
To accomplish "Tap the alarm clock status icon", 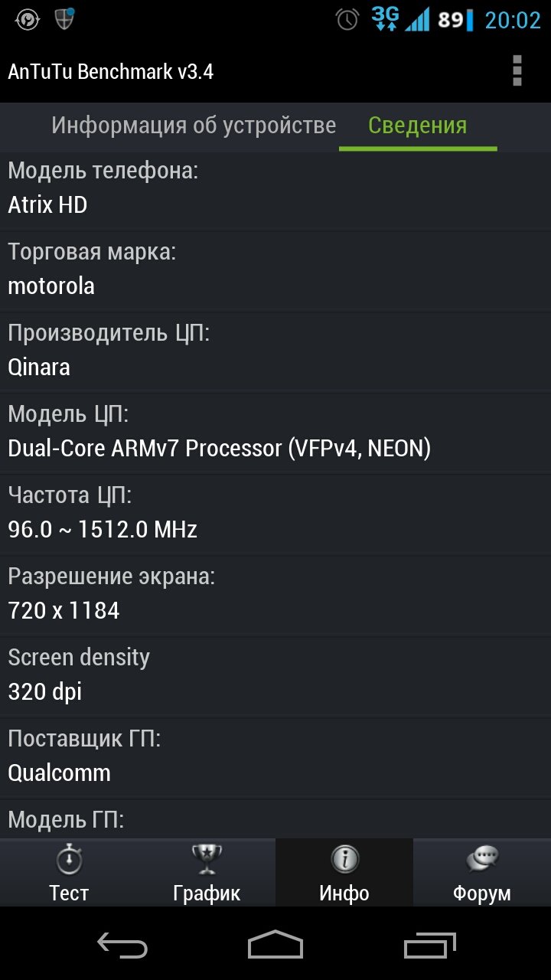I will pos(347,19).
